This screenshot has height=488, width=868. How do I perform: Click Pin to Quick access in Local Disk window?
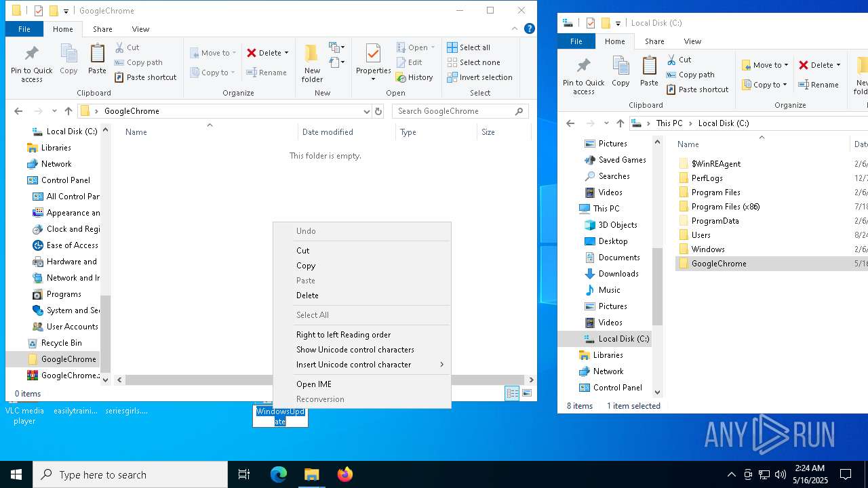(583, 76)
